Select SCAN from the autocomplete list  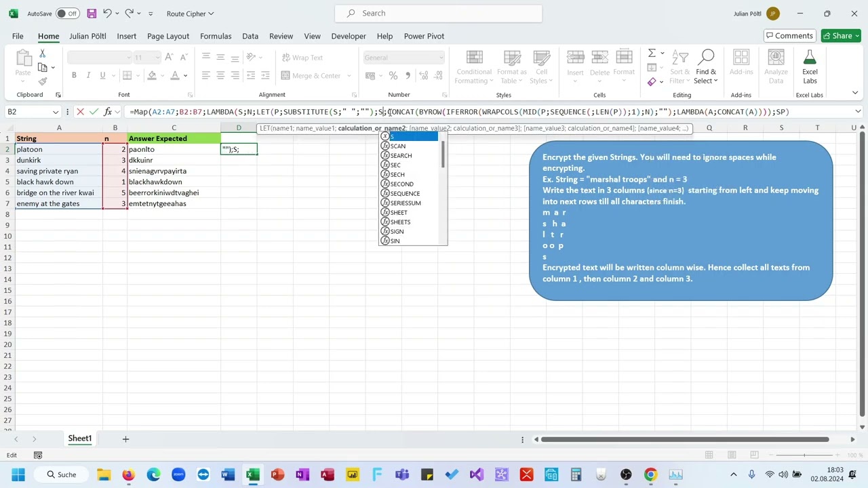click(x=409, y=146)
